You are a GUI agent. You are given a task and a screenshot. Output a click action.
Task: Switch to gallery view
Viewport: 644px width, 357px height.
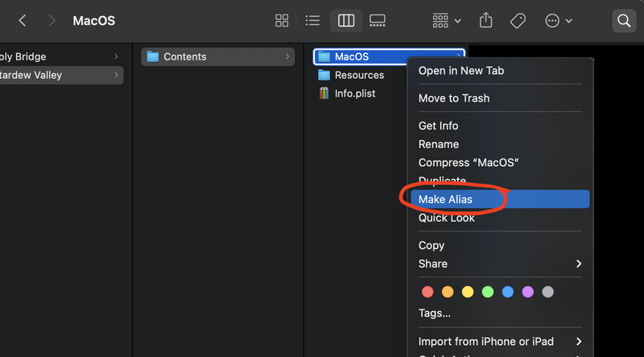click(377, 21)
